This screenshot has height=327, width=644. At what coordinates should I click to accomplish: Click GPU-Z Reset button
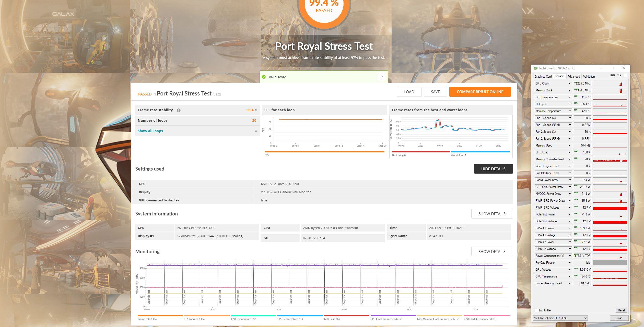621,310
